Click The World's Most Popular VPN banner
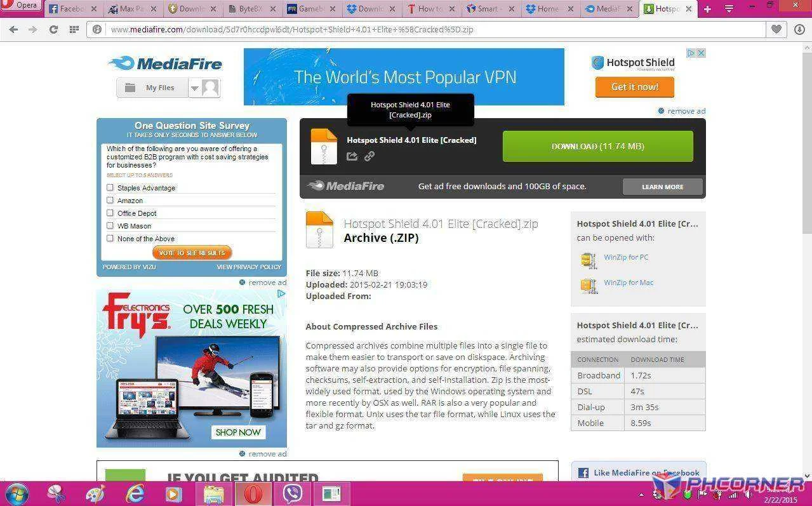812x506 pixels. [x=404, y=77]
